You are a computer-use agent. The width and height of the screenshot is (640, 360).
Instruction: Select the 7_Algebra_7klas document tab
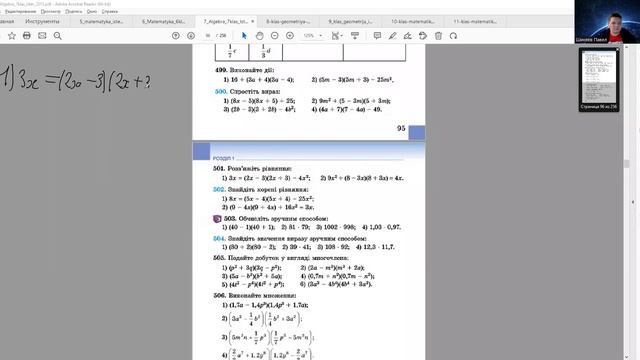point(225,21)
